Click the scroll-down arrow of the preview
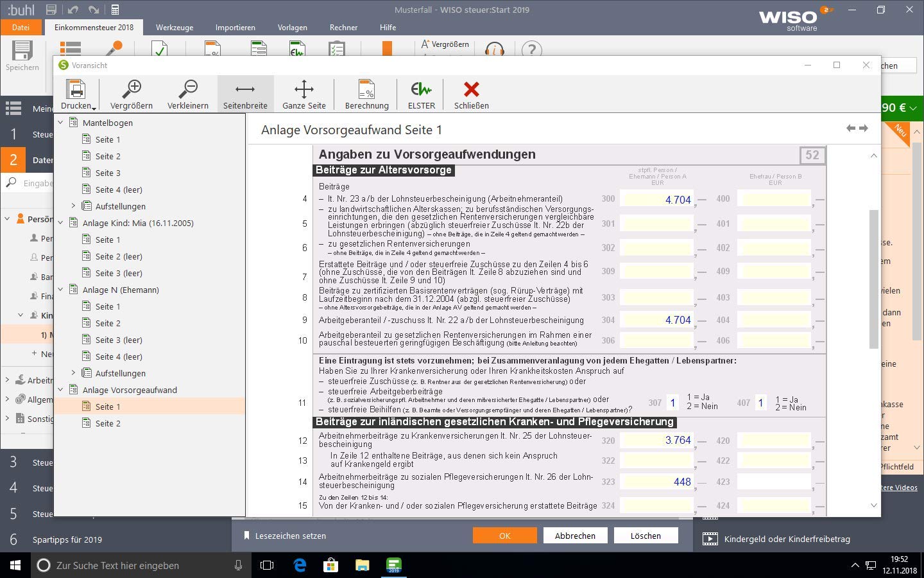Image resolution: width=924 pixels, height=578 pixels. tap(873, 505)
